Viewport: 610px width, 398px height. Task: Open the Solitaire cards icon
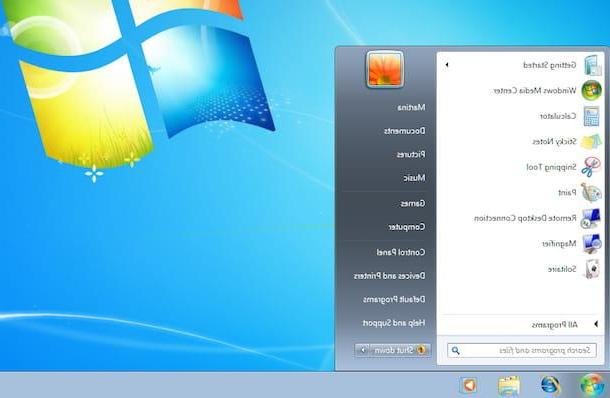click(x=591, y=269)
